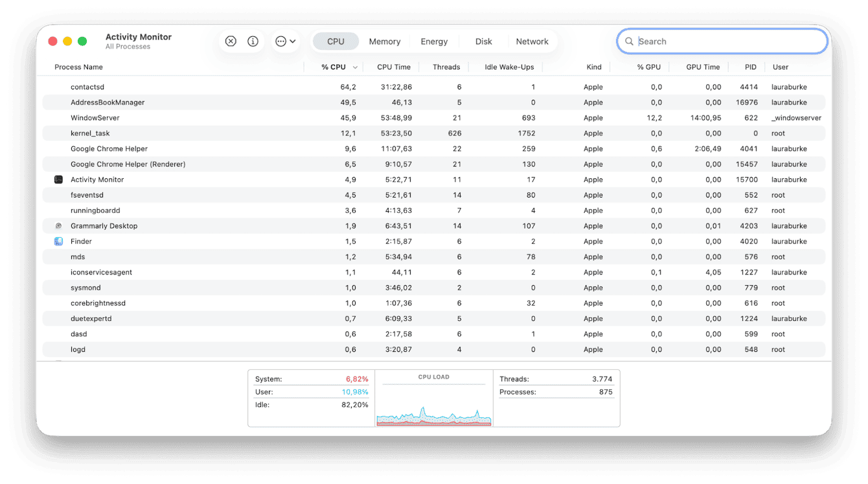
Task: View the Network tab
Action: tap(532, 41)
